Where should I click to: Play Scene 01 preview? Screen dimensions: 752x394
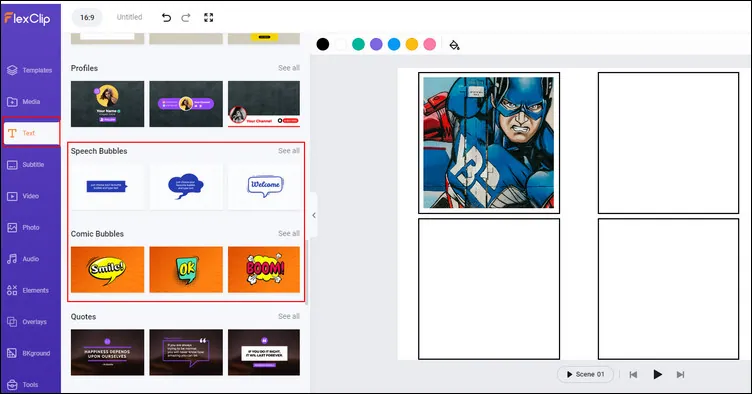(585, 374)
